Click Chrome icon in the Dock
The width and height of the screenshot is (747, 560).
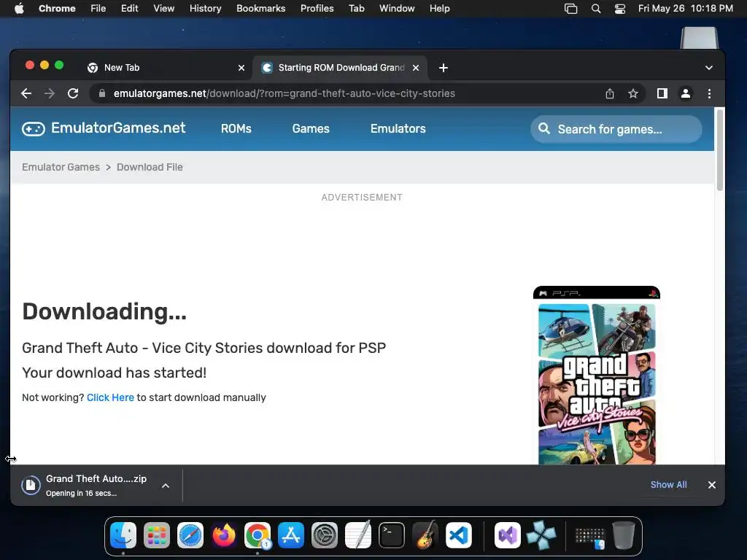point(258,535)
